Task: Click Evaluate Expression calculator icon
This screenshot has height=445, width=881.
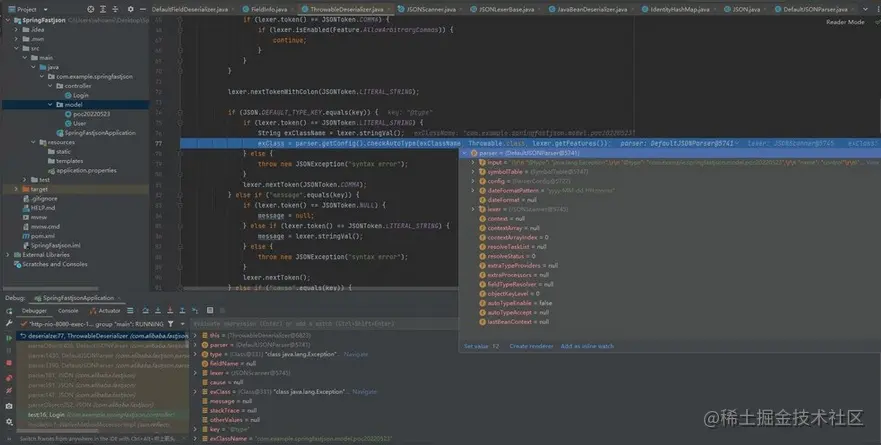Action: pos(210,310)
